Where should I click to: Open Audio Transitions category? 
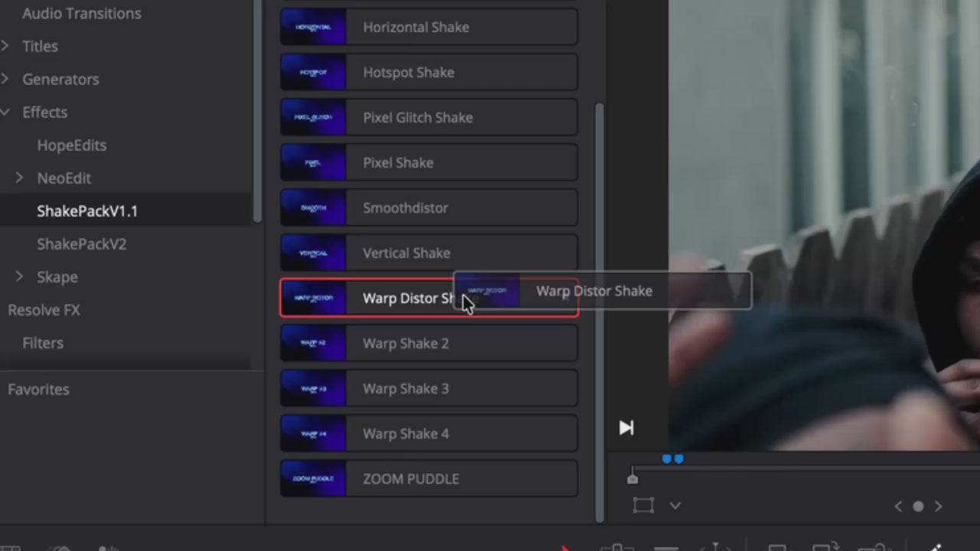(x=82, y=13)
